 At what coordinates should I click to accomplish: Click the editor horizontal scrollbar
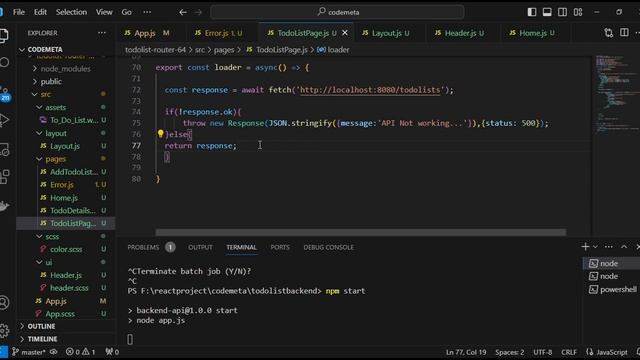[x=361, y=232]
